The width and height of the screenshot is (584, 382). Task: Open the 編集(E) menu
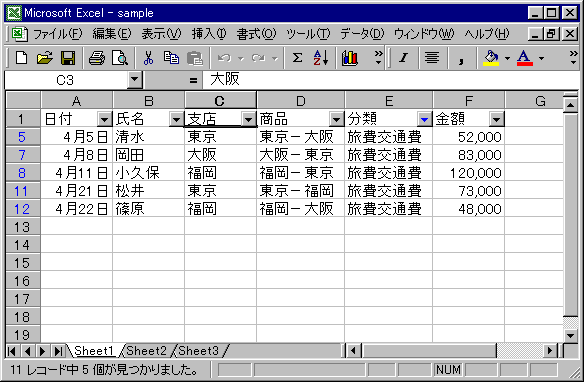(x=112, y=34)
